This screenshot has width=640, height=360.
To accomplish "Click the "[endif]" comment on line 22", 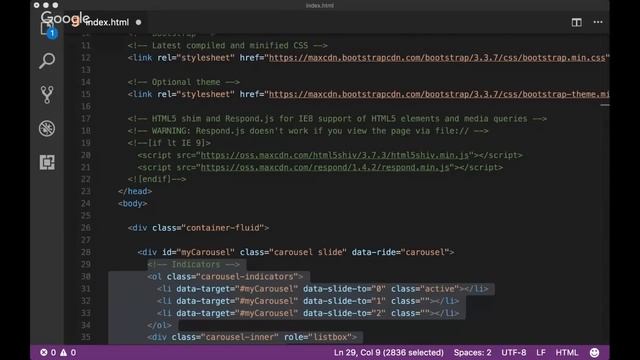I will click(157, 179).
